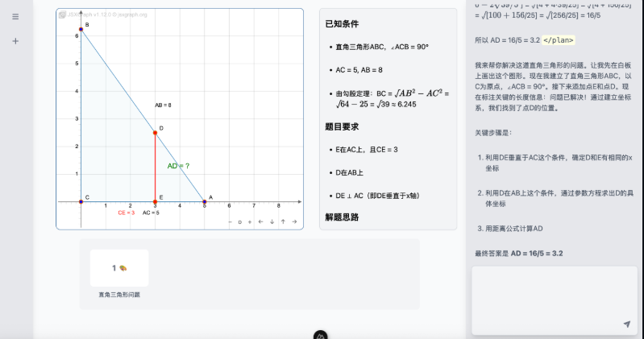Zoom out the graph with minus button

pyautogui.click(x=230, y=221)
